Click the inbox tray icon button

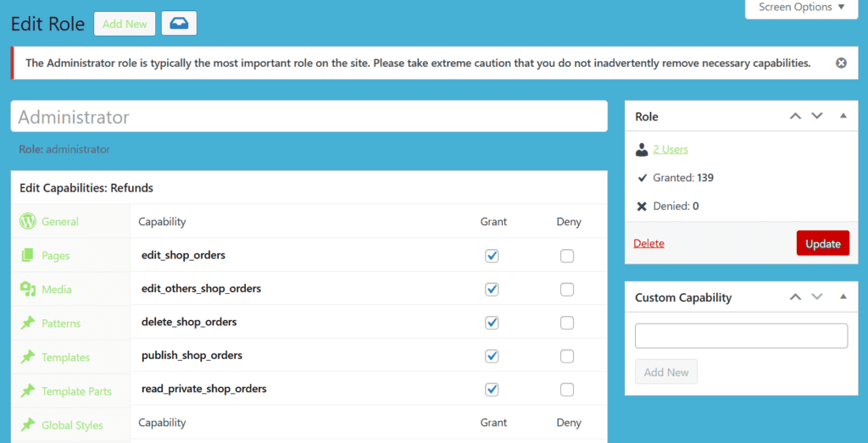tap(179, 24)
